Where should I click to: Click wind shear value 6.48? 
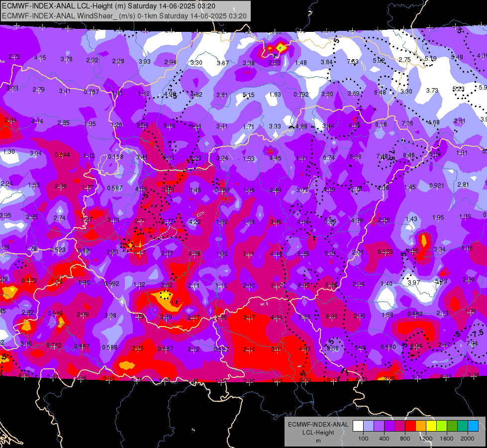click(x=380, y=92)
